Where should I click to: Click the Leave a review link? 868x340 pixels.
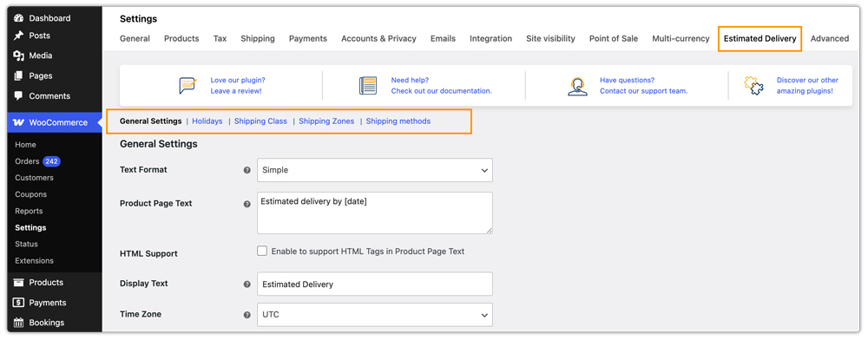(x=236, y=91)
